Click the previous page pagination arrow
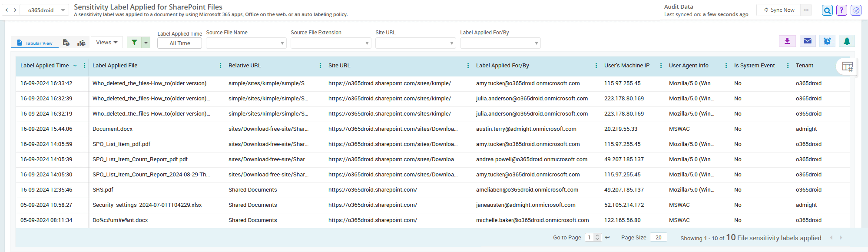This screenshot has width=868, height=252. (x=831, y=238)
